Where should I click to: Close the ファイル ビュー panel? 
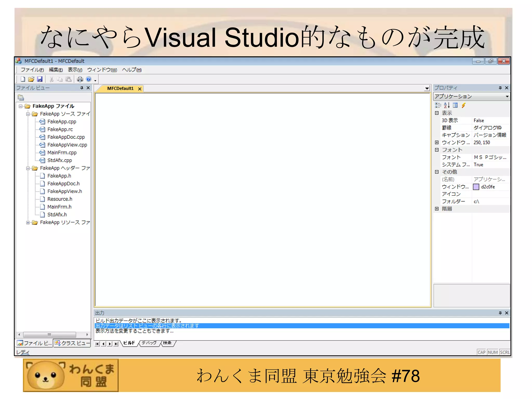88,88
